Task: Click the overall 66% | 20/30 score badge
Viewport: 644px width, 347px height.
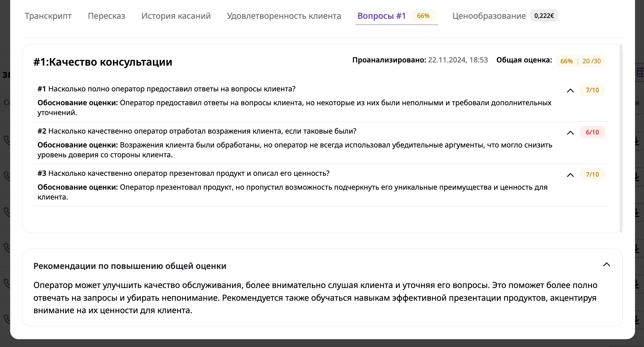Action: point(580,61)
